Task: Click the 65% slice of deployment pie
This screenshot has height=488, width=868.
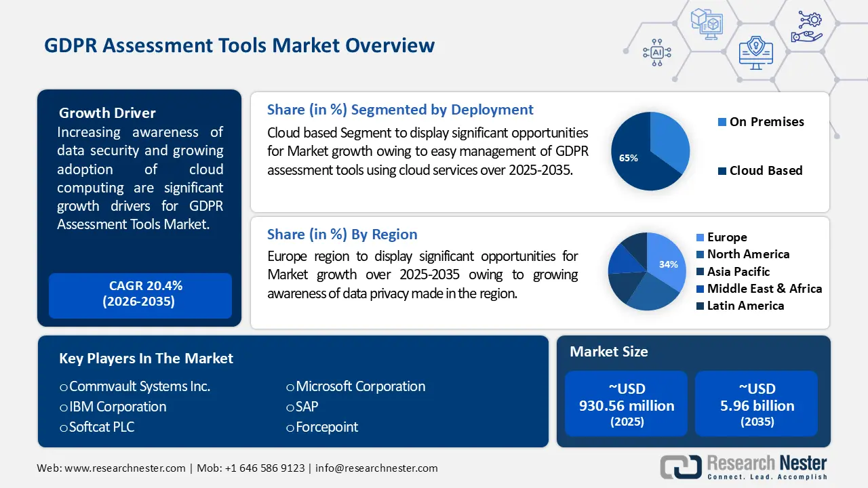Action: point(634,159)
